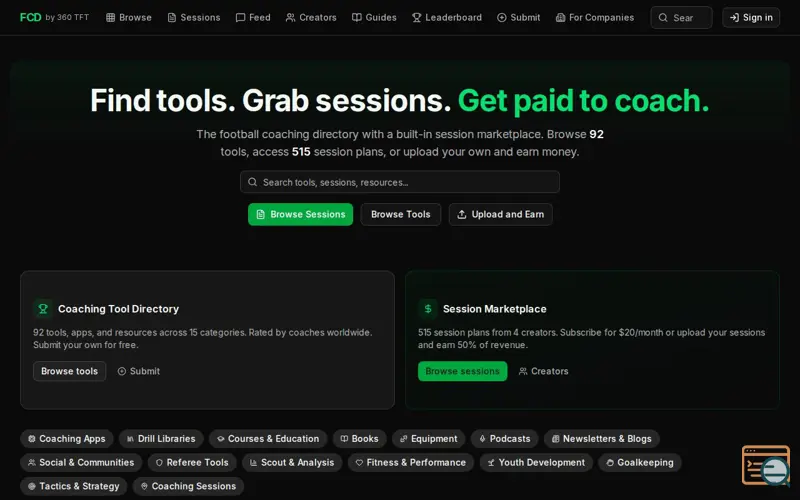Click Browse sessions in the marketplace card
The height and width of the screenshot is (500, 800).
click(462, 371)
